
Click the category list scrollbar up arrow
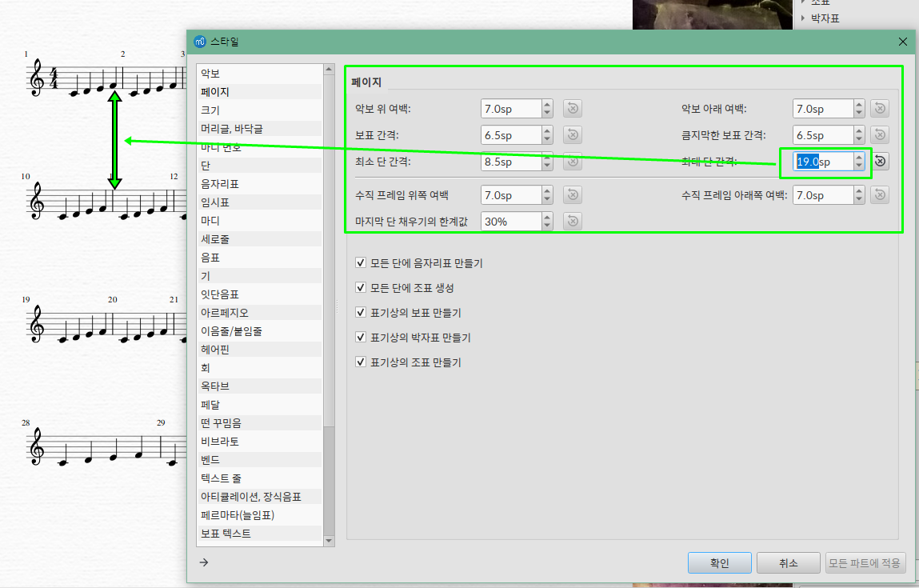(x=328, y=69)
